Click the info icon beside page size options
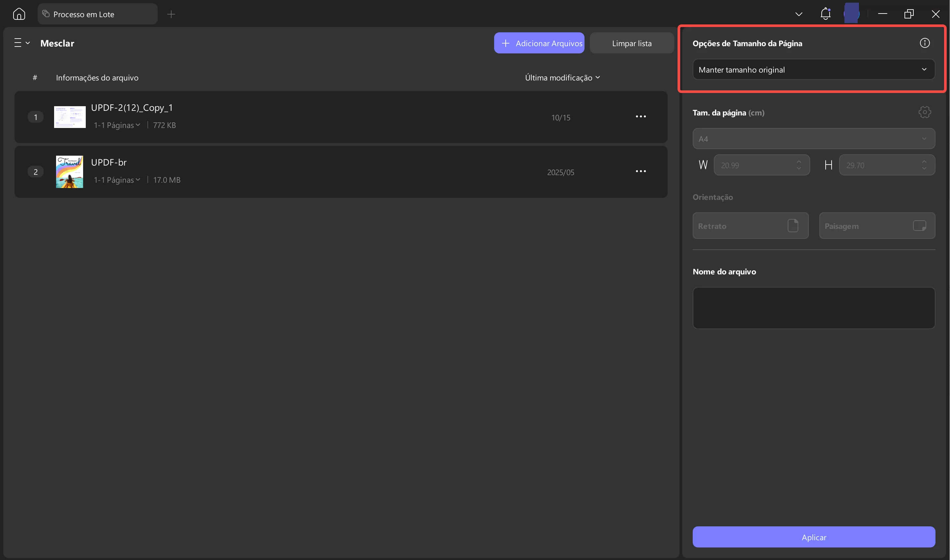Image resolution: width=950 pixels, height=560 pixels. click(924, 43)
